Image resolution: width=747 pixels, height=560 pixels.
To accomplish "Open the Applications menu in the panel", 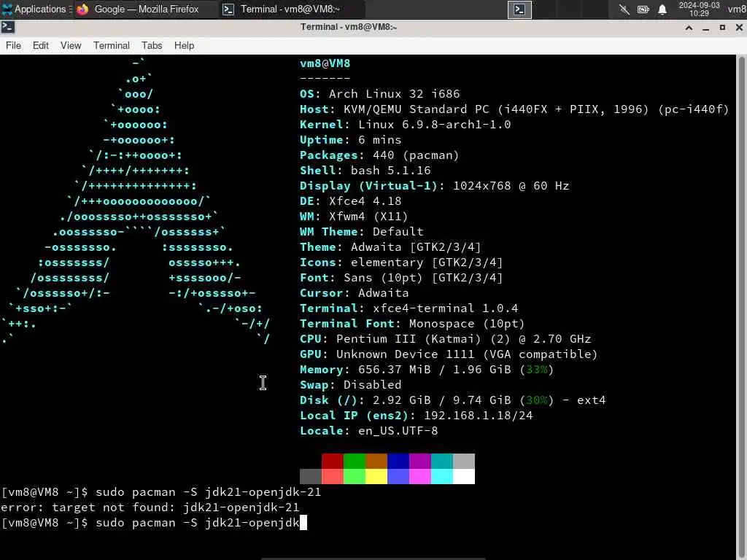I will click(x=36, y=9).
